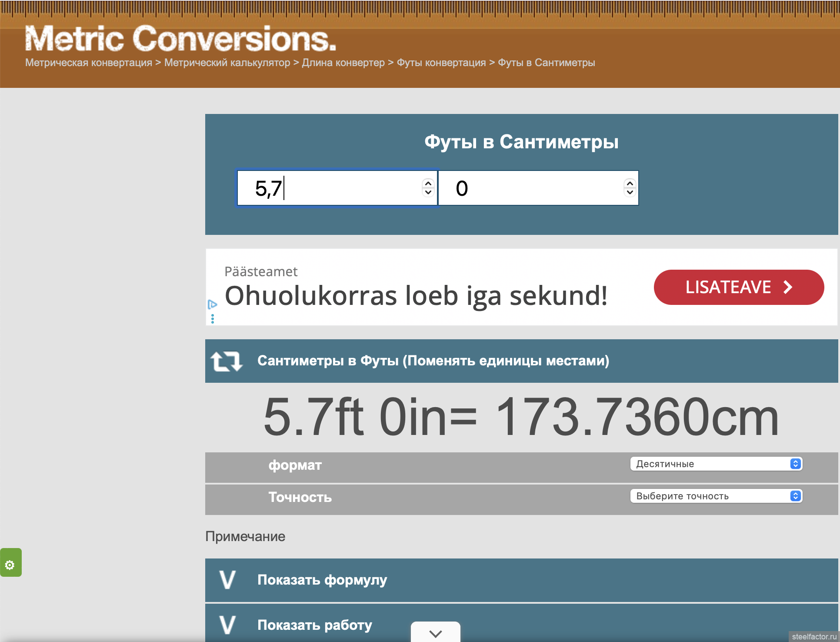Click the ad options three-dot icon
Image resolution: width=840 pixels, height=642 pixels.
pyautogui.click(x=212, y=319)
